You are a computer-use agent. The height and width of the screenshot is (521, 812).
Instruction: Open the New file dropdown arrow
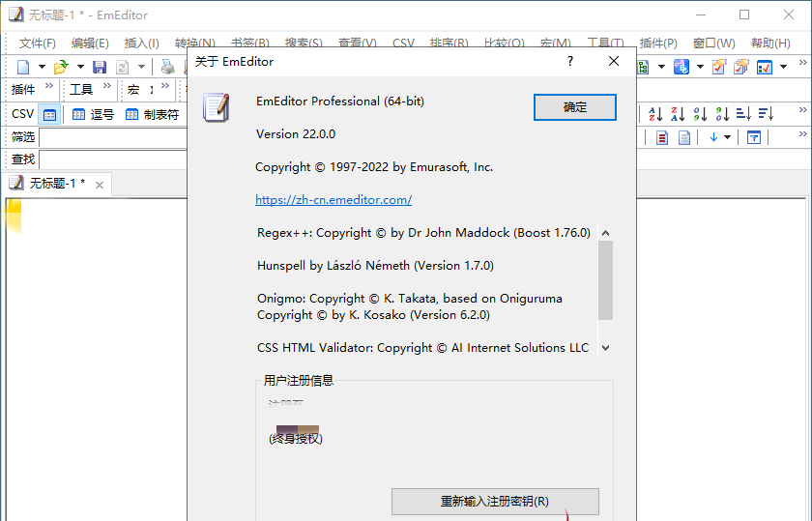(42, 67)
